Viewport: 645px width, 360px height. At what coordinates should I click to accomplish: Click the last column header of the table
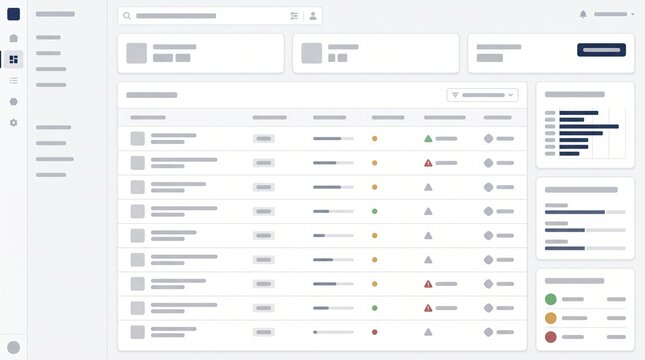point(498,117)
